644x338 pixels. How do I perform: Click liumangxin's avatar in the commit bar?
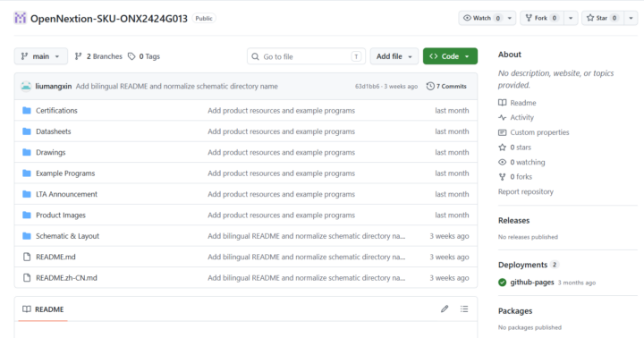pos(26,86)
